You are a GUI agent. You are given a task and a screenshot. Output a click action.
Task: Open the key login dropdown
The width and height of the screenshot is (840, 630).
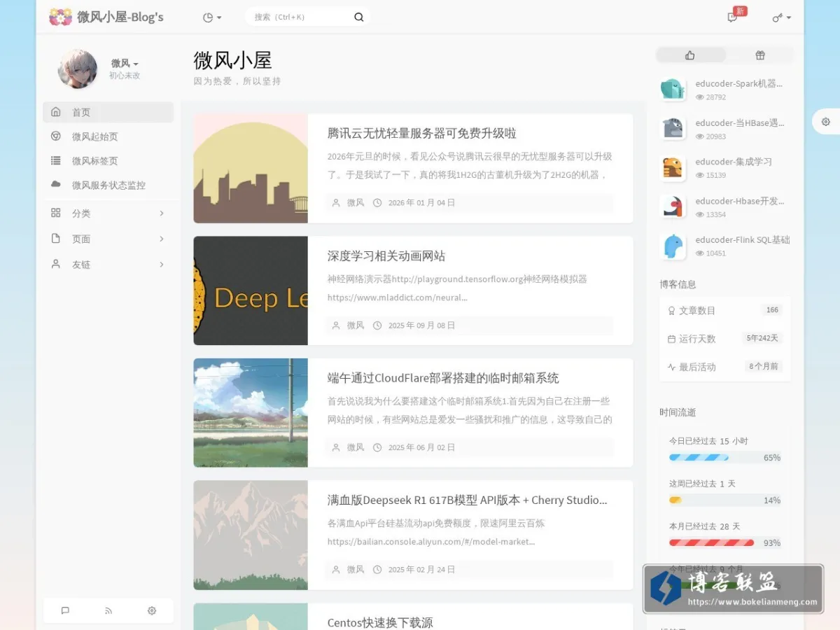pyautogui.click(x=782, y=17)
